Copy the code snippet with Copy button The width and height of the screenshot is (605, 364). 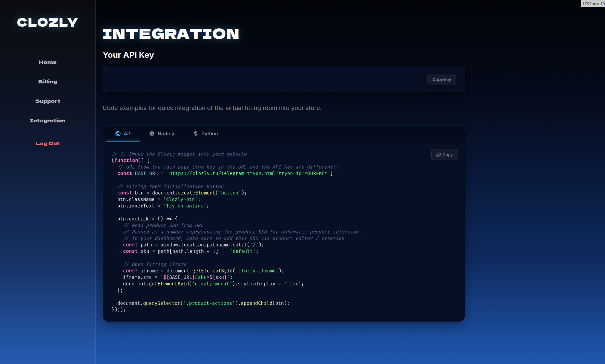444,155
